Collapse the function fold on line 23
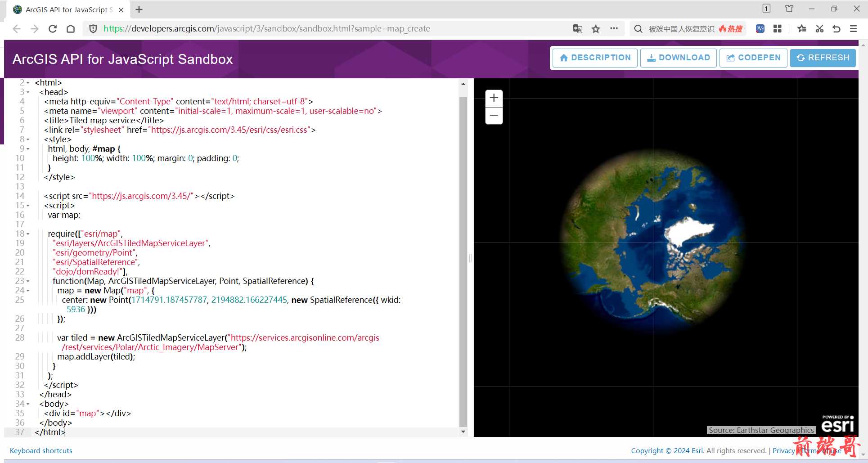Viewport: 868px width, 463px height. point(28,281)
